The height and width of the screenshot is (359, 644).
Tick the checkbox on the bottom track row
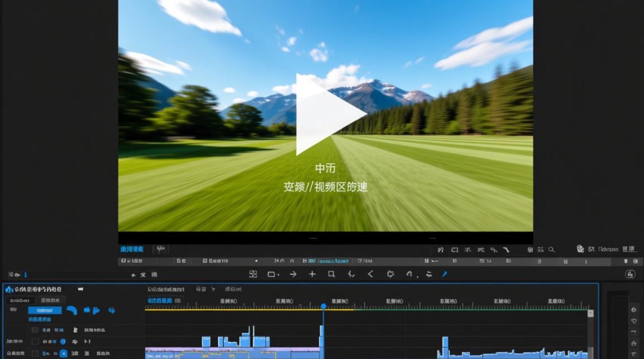tap(35, 353)
